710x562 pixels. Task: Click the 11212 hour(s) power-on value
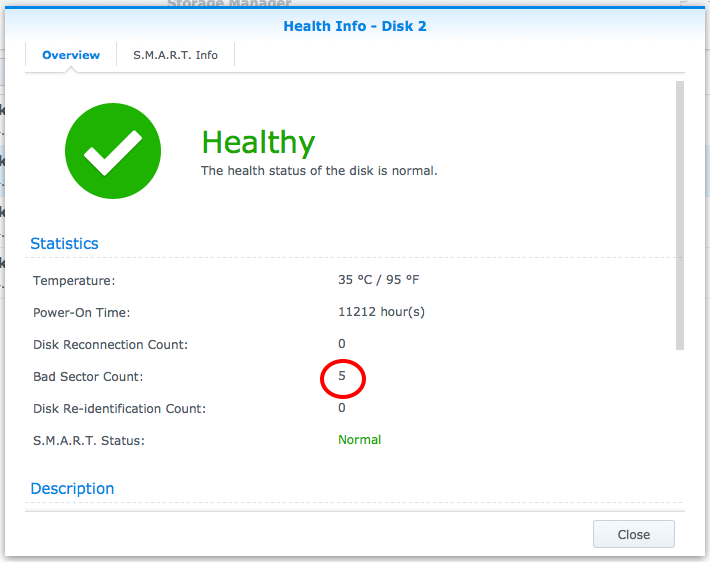pyautogui.click(x=381, y=312)
